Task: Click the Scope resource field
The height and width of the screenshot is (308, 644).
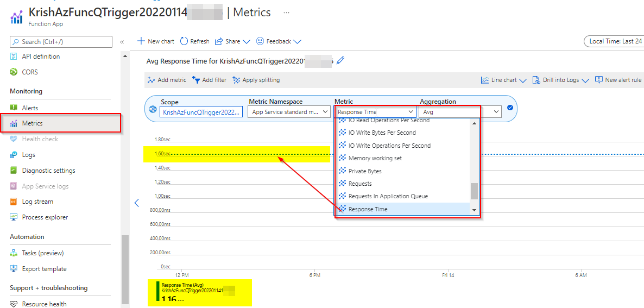Action: click(201, 112)
